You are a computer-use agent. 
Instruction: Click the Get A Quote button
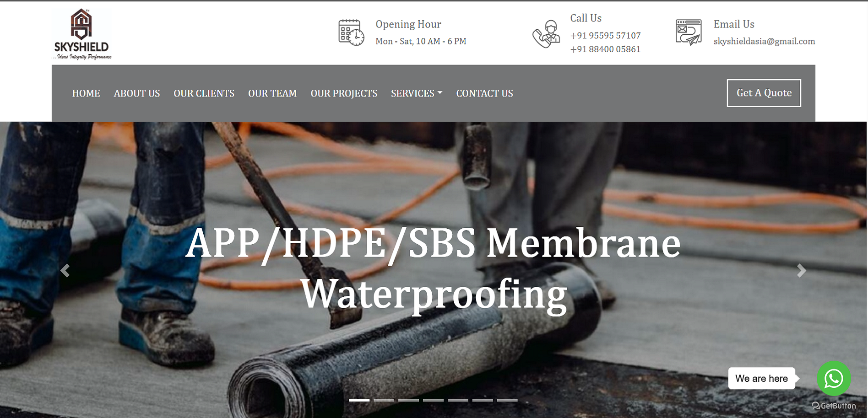(764, 93)
